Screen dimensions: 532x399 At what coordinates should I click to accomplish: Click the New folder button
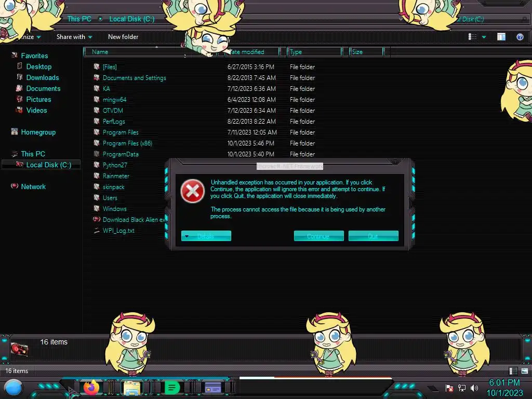pyautogui.click(x=123, y=37)
